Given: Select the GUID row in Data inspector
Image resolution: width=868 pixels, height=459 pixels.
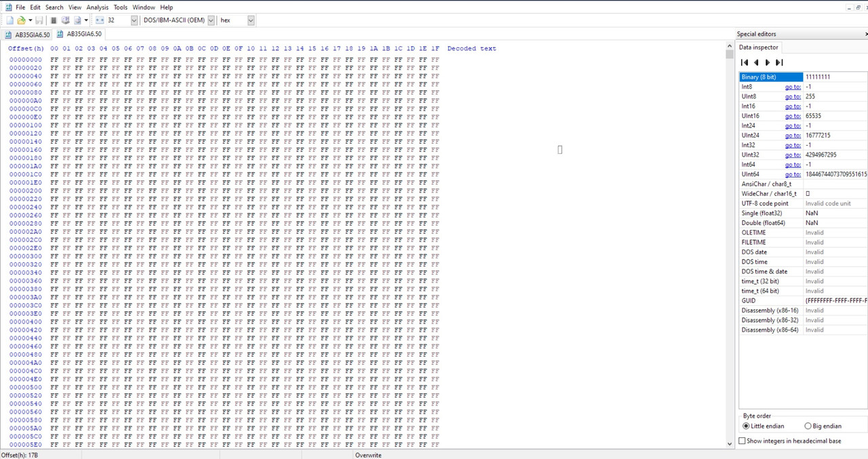Looking at the screenshot, I should (x=803, y=300).
